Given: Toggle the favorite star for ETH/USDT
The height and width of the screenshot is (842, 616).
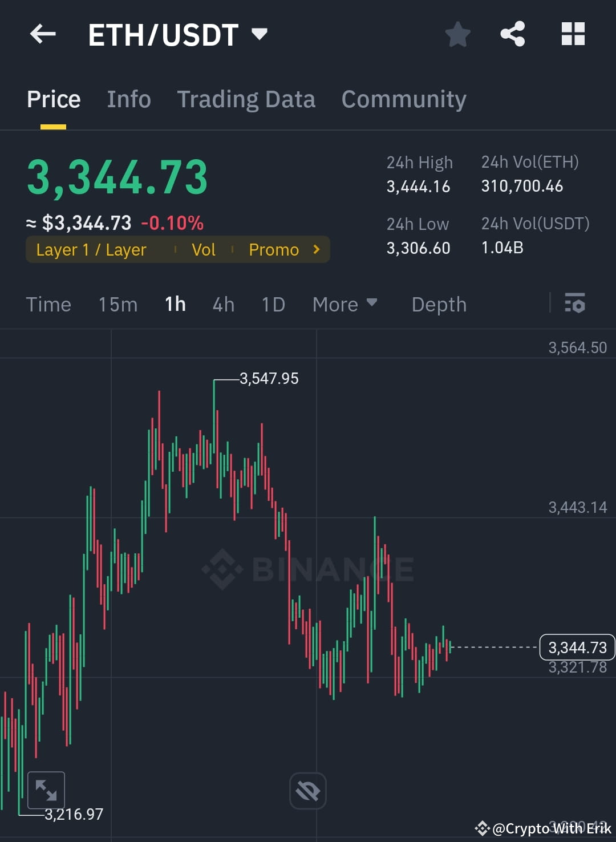Looking at the screenshot, I should [x=458, y=34].
